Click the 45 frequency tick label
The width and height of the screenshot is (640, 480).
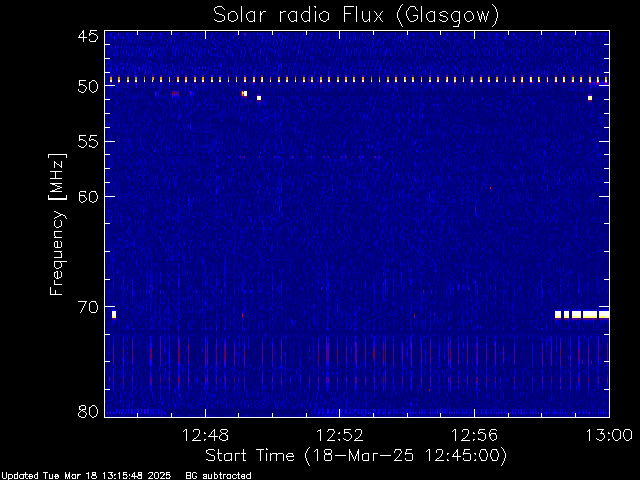click(x=88, y=36)
